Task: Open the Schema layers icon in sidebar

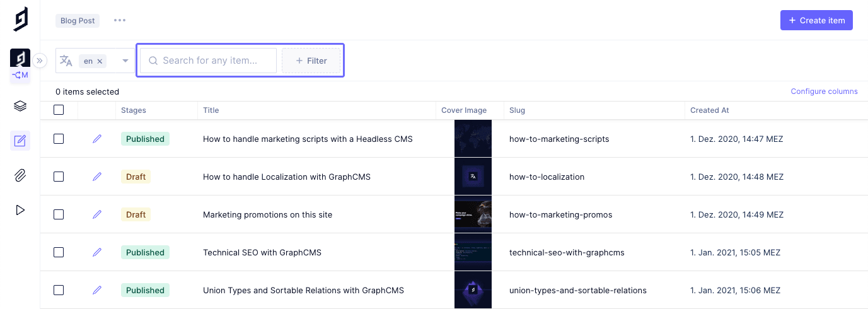Action: [x=20, y=106]
